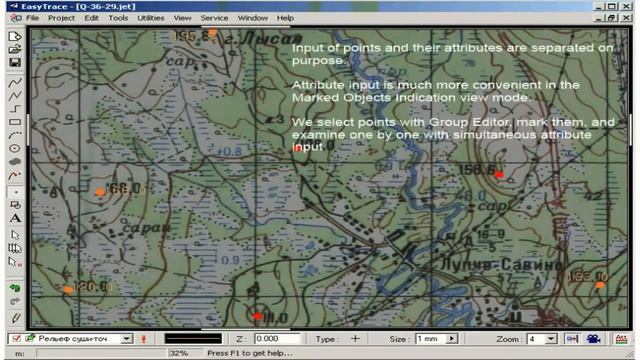Select the dotted arc tool
Viewport: 640px width, 360px height.
point(15,135)
